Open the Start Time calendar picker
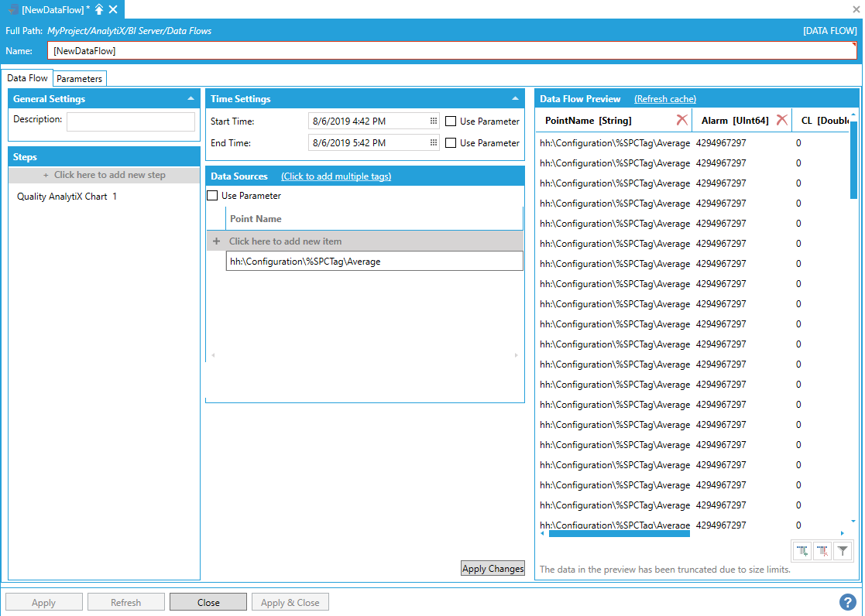The image size is (865, 616). pos(434,121)
